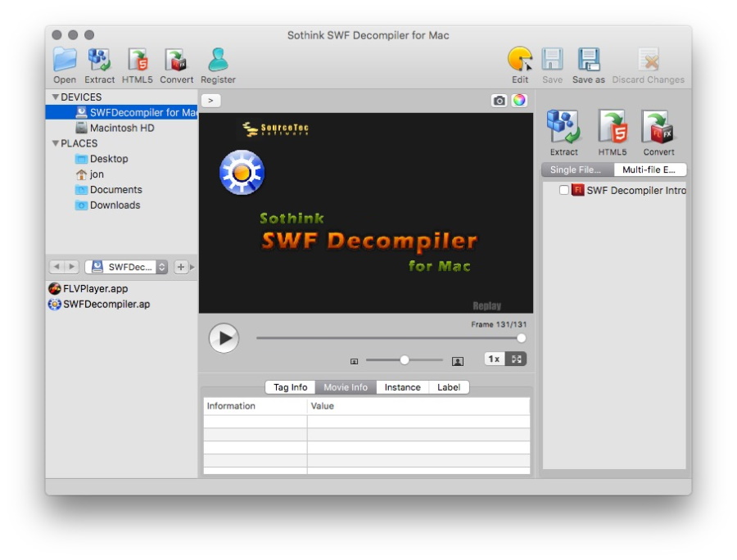
Task: Select Macintosh HD in devices
Action: point(121,128)
